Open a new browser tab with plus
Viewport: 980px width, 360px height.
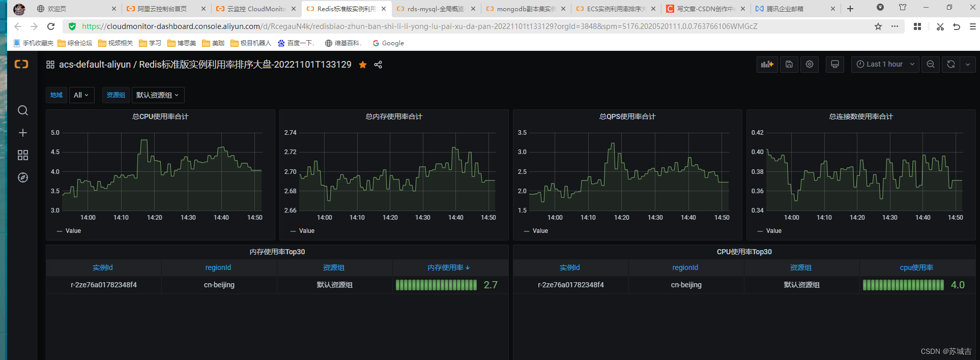tap(850, 9)
